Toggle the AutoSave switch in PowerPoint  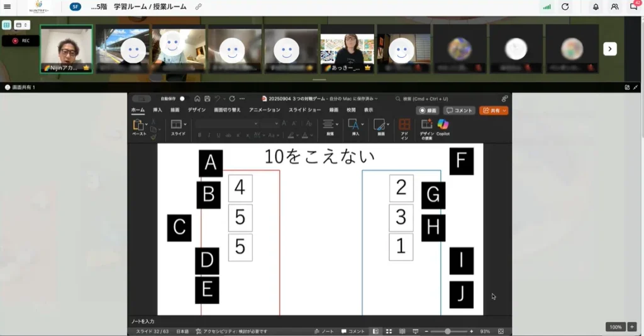[183, 99]
